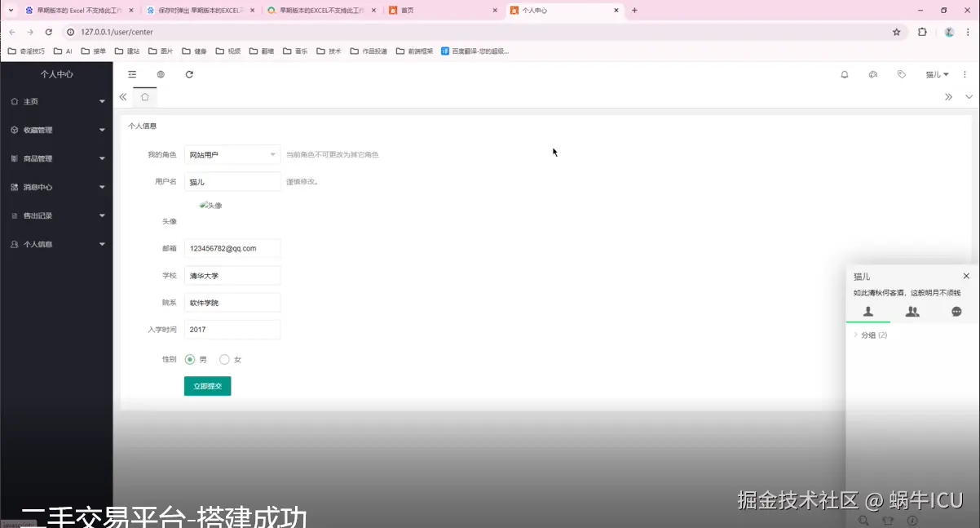This screenshot has width=980, height=528.
Task: Expand the 分组 (2) friend group
Action: point(871,335)
